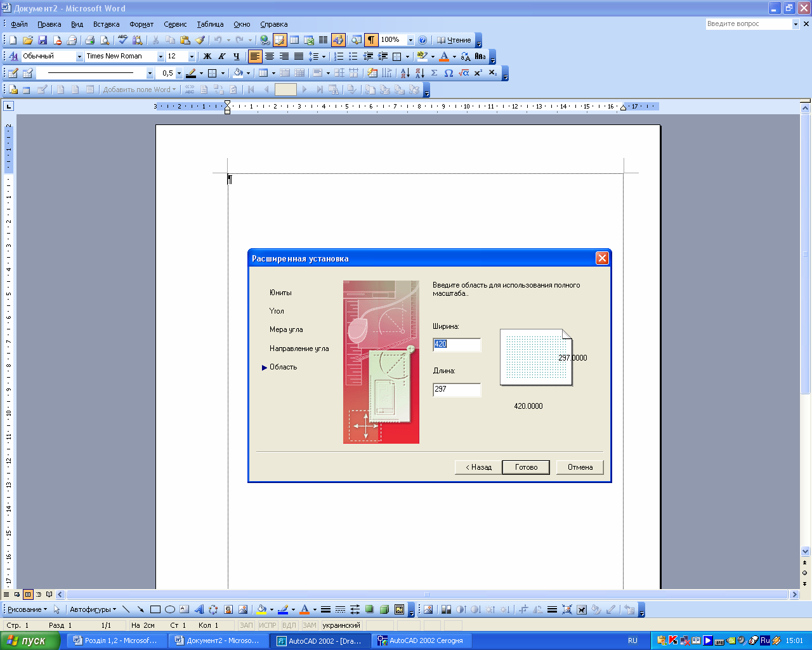Insert a WordArt object
Screen dimensions: 812x650
(x=199, y=609)
